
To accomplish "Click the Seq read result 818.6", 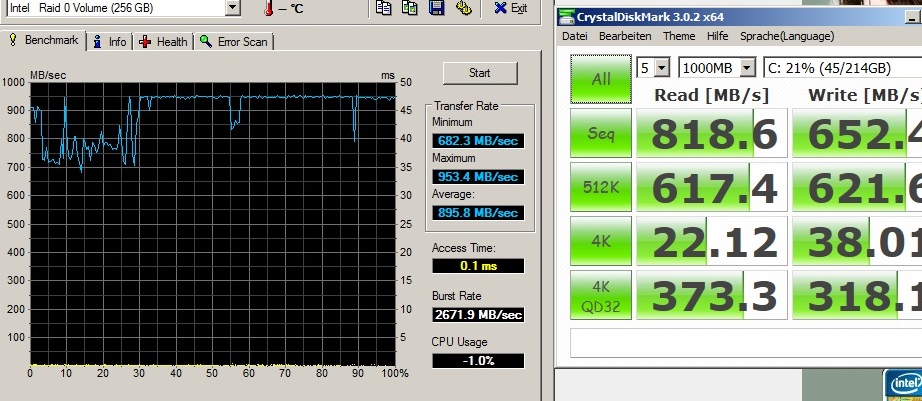I will coord(711,133).
